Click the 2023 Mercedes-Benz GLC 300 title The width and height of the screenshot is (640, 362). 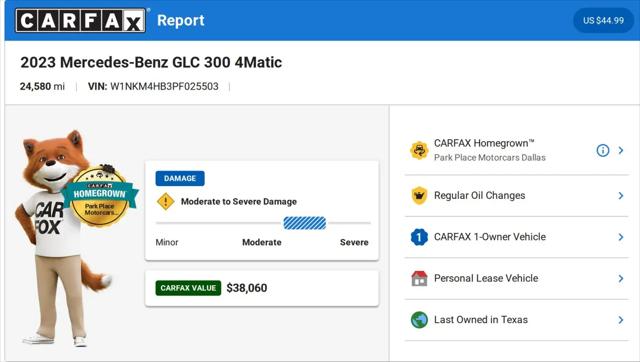[x=151, y=62]
